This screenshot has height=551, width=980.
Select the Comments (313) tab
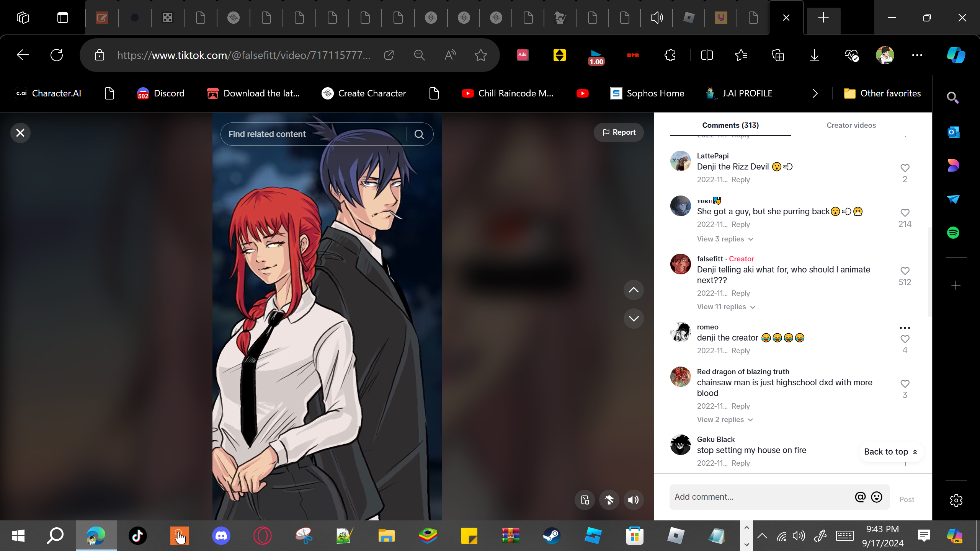(730, 125)
